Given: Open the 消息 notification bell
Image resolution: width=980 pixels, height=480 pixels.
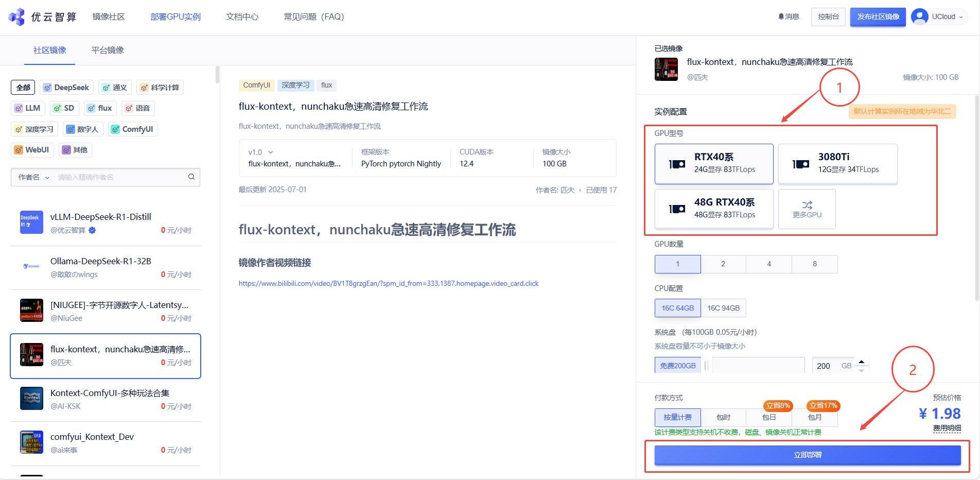Looking at the screenshot, I should pyautogui.click(x=789, y=17).
